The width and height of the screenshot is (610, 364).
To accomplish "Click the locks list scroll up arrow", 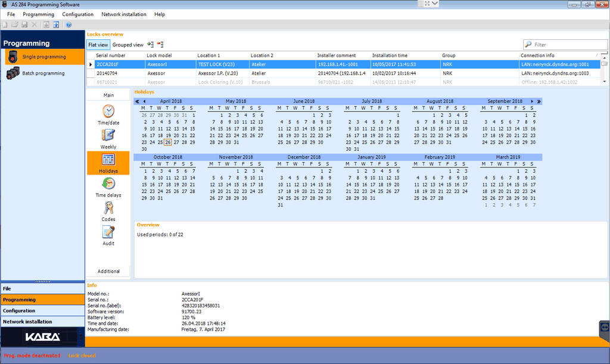I will click(x=604, y=58).
